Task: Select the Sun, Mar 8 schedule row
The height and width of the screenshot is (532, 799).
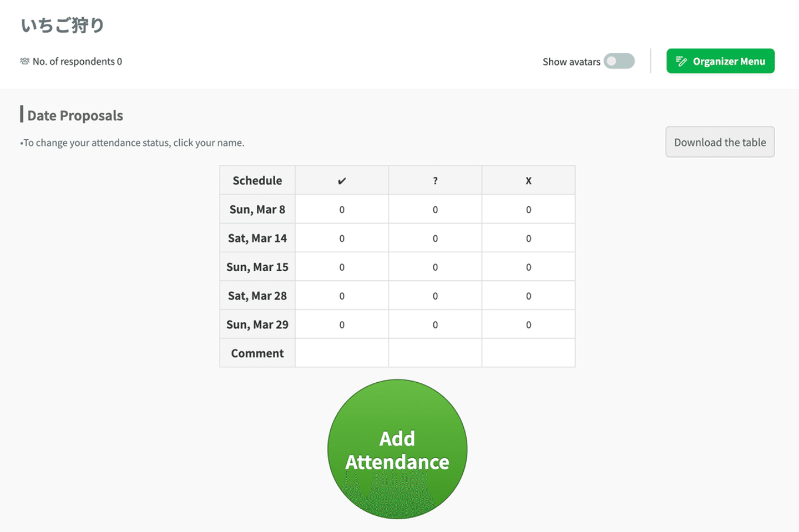Action: [257, 210]
